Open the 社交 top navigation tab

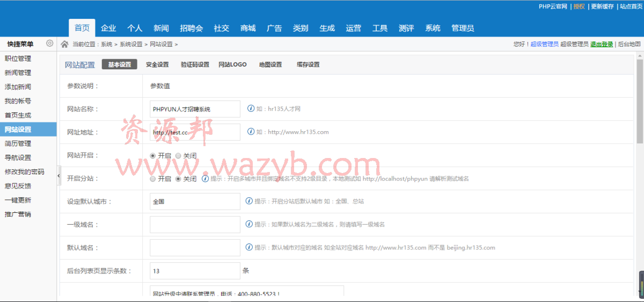[x=222, y=28]
